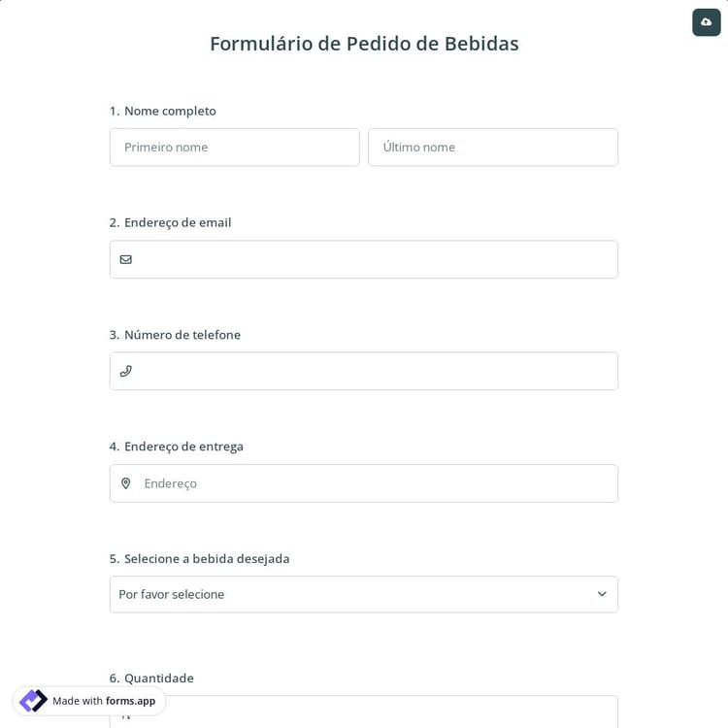Open the 'Made with forms.app' link

click(104, 701)
